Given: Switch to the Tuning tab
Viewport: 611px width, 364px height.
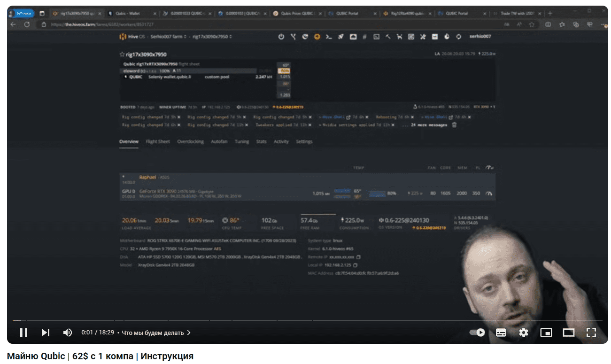Looking at the screenshot, I should tap(242, 141).
